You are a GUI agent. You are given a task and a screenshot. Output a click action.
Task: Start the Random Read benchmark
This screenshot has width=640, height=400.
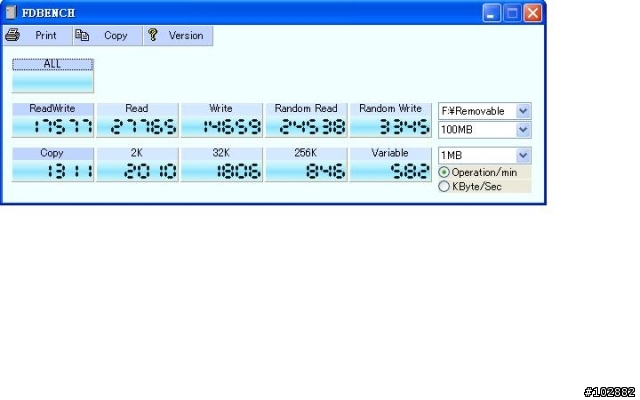point(306,120)
